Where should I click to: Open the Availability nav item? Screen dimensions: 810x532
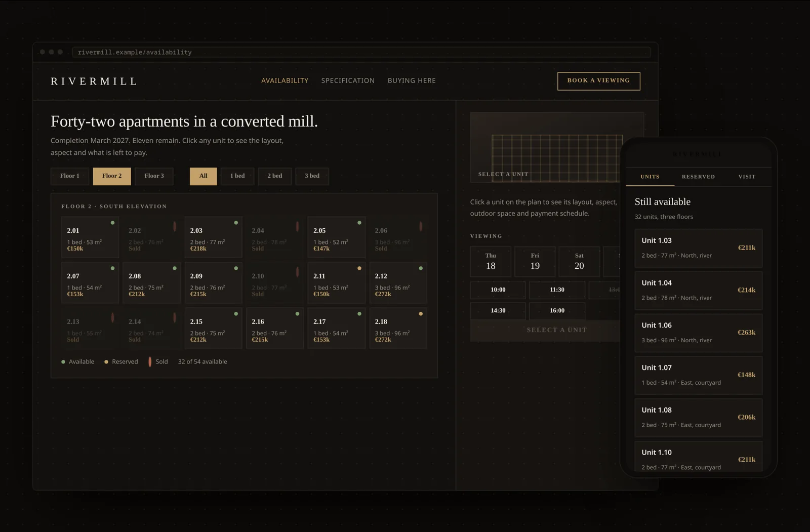click(x=285, y=80)
